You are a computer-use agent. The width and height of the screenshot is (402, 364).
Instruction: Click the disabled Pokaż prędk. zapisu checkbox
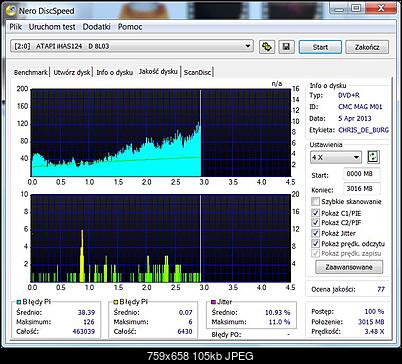pos(315,253)
